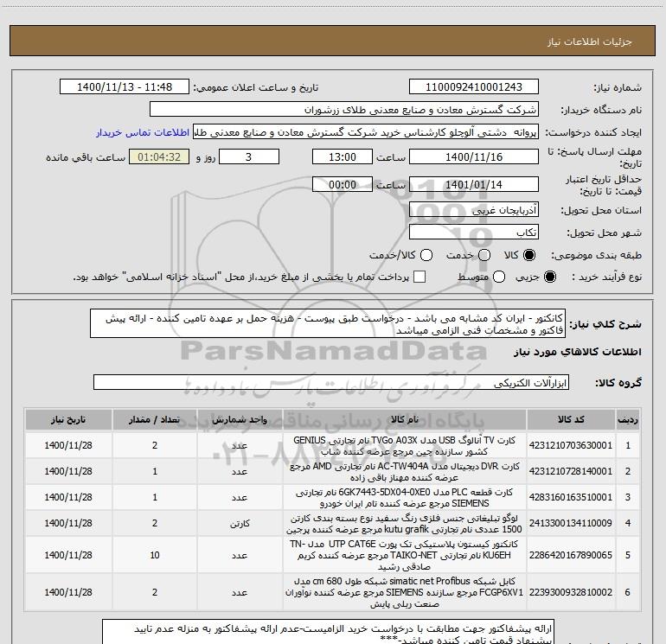Click the buyer organization name field
The image size is (666, 644).
pos(344,110)
